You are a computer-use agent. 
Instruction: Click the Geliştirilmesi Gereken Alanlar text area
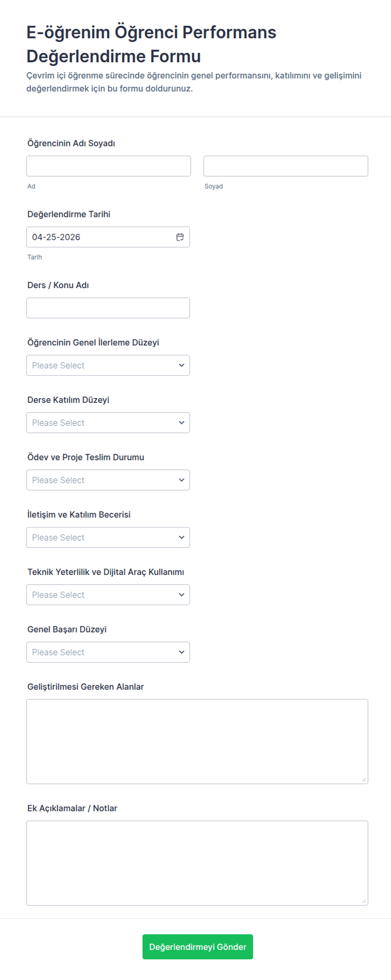coord(197,741)
